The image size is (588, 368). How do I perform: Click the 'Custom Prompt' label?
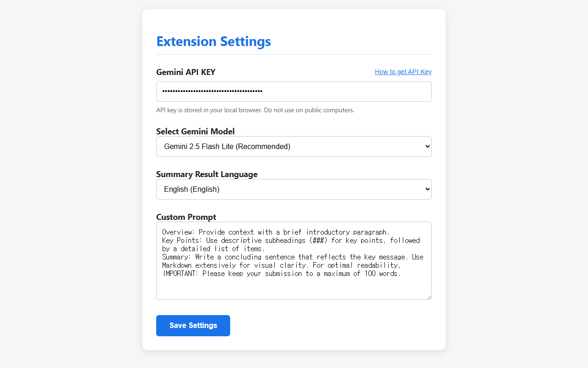pyautogui.click(x=186, y=217)
